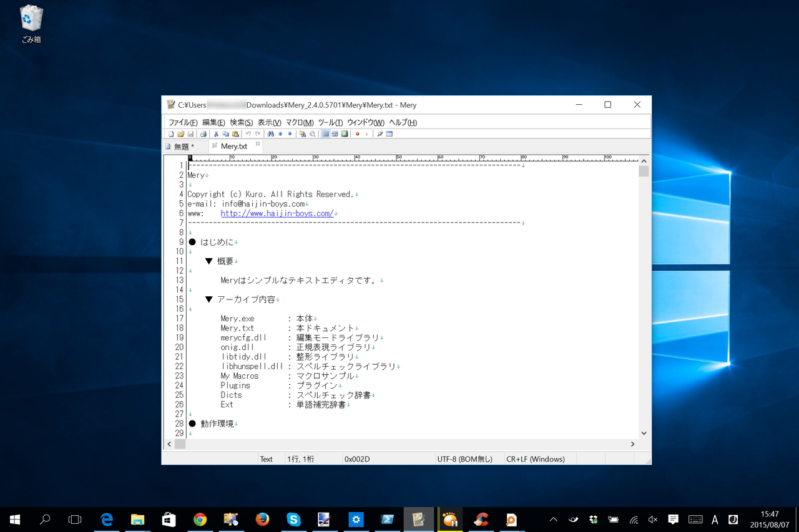
Task: Open the ファイル(F) menu
Action: (183, 122)
